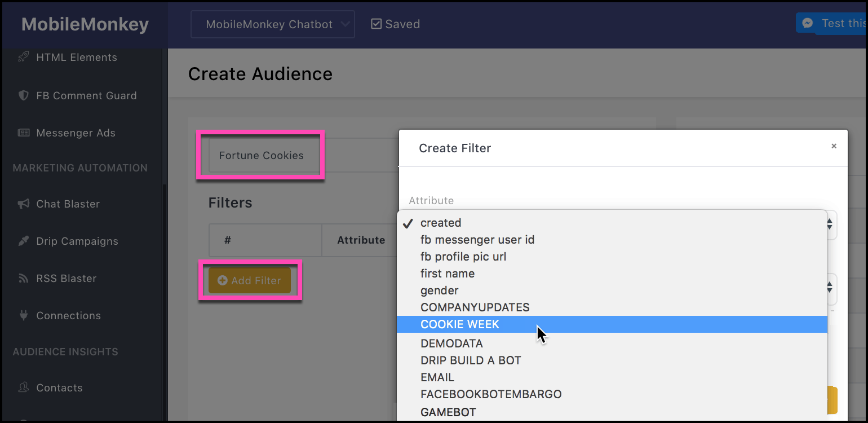The height and width of the screenshot is (423, 868).
Task: Click the Chat Blaster megaphone icon
Action: coord(23,204)
